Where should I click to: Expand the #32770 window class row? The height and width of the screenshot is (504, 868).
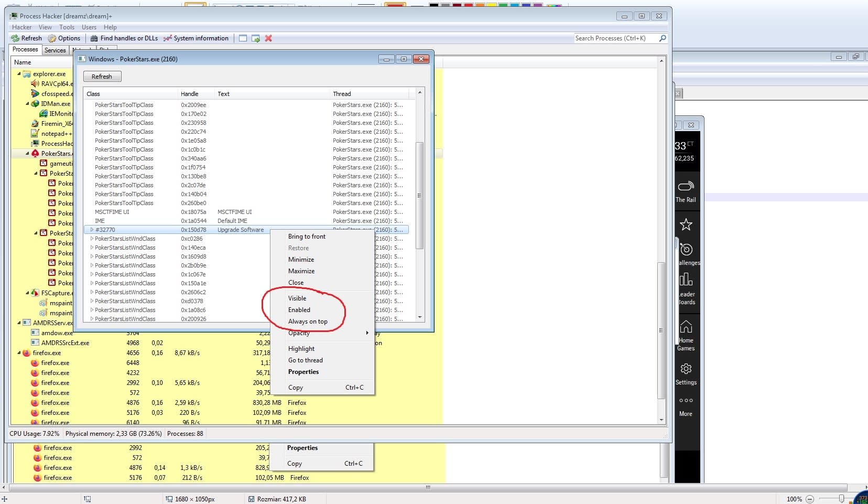pos(92,230)
